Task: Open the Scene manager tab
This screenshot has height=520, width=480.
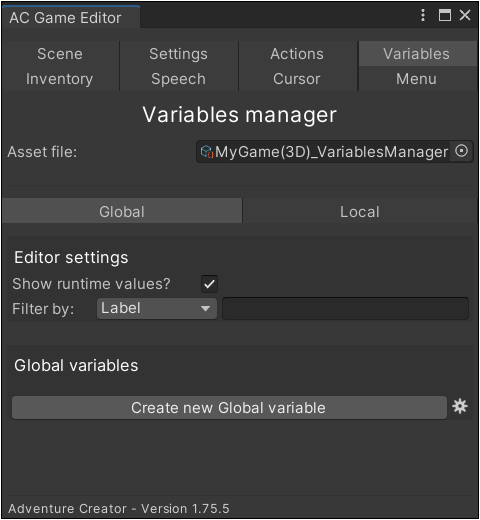Action: click(x=60, y=54)
